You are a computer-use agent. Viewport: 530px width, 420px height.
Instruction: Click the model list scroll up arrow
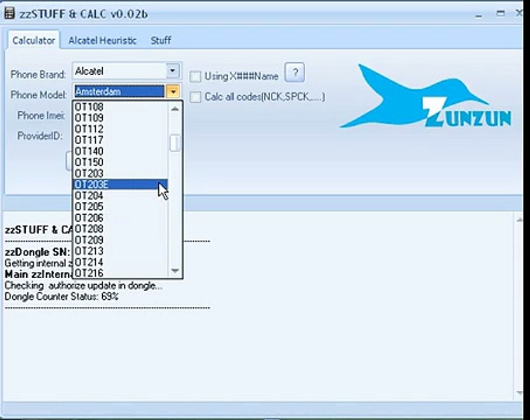click(x=175, y=109)
